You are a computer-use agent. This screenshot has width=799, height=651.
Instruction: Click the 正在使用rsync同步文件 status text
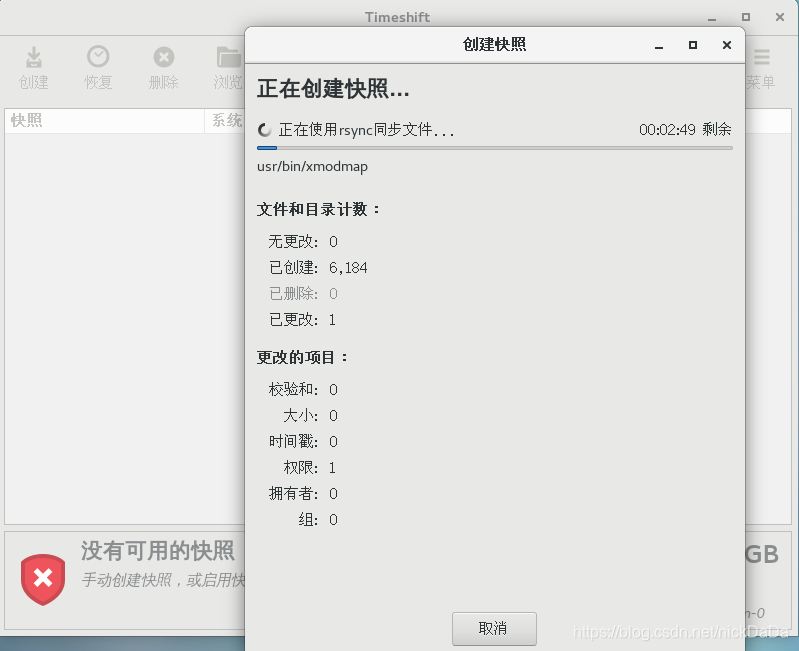366,130
